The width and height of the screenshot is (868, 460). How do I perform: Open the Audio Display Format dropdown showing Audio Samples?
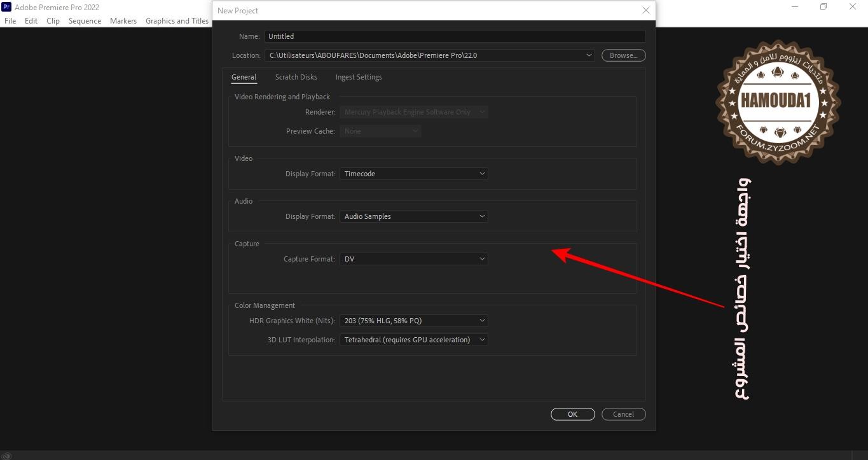tap(414, 216)
